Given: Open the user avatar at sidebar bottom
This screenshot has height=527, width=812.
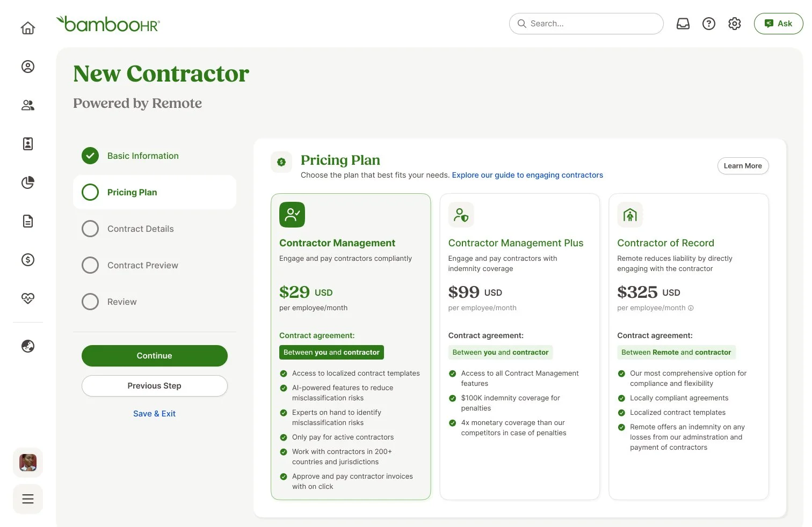Looking at the screenshot, I should [28, 463].
